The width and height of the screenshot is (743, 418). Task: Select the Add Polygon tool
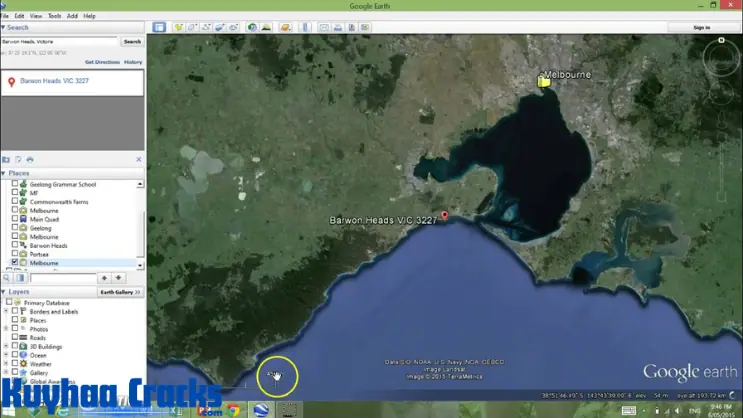coord(192,27)
